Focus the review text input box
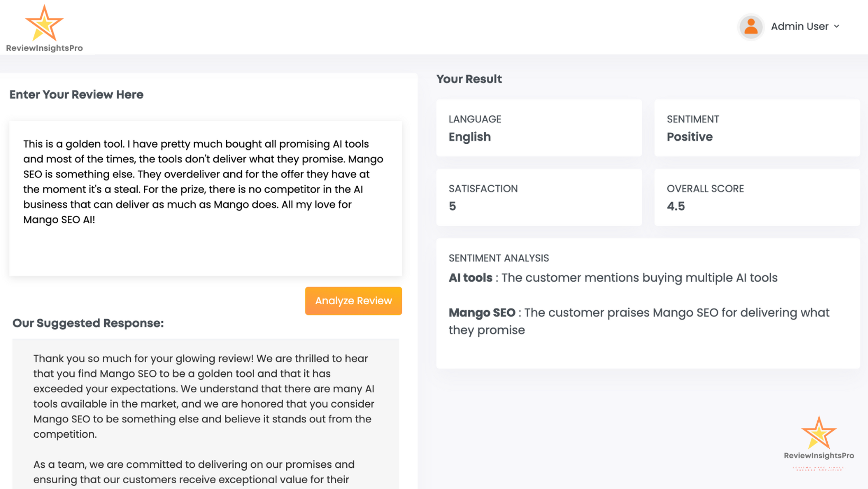The width and height of the screenshot is (868, 489). [x=205, y=198]
